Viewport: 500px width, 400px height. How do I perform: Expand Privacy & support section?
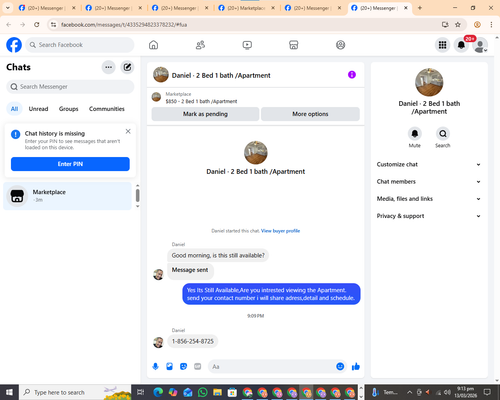pyautogui.click(x=429, y=216)
